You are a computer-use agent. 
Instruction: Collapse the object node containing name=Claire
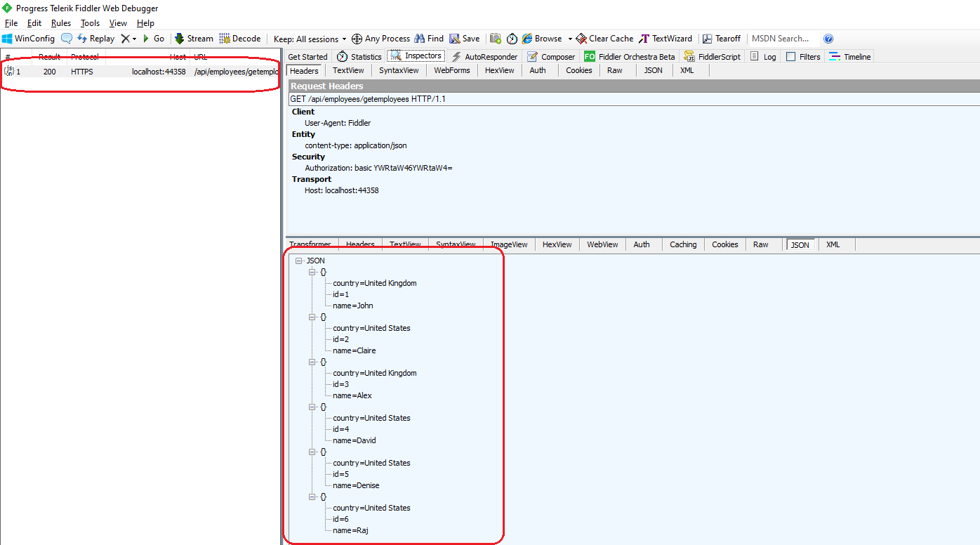pos(312,317)
